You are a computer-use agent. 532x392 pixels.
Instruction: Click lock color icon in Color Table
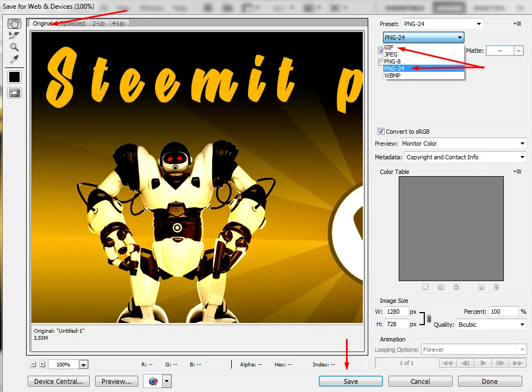tap(456, 287)
